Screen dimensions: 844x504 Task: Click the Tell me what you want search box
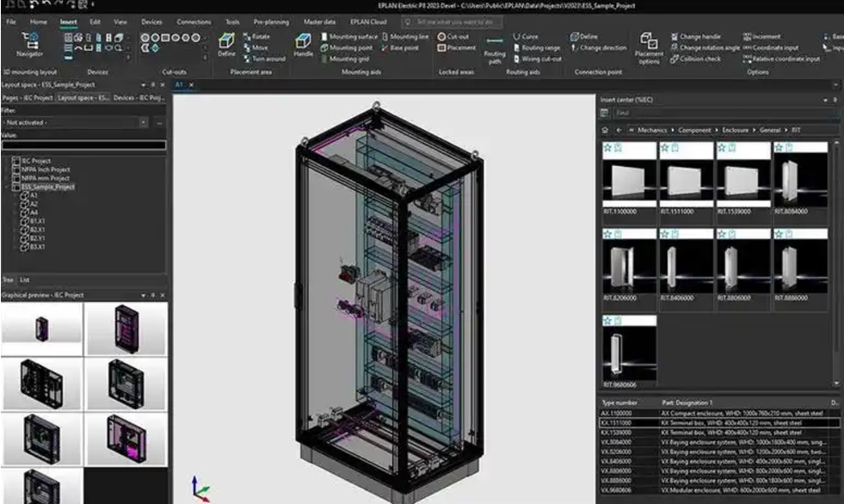click(453, 22)
